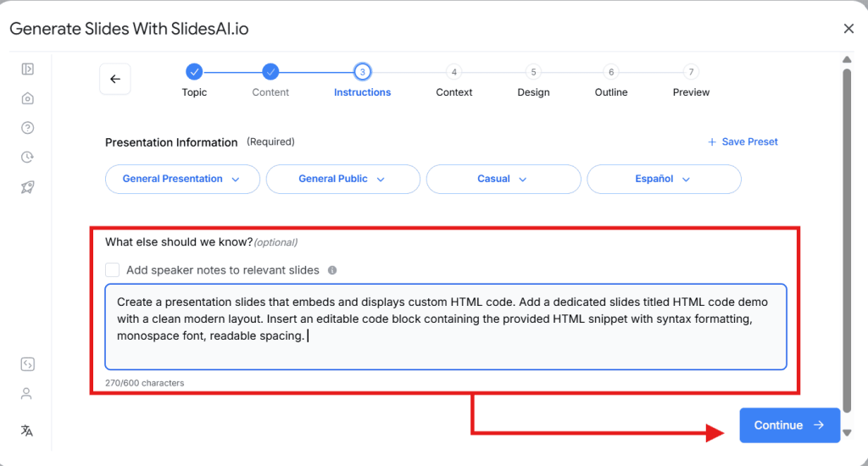Expand the Casual tone dropdown
This screenshot has height=466, width=868.
tap(503, 179)
